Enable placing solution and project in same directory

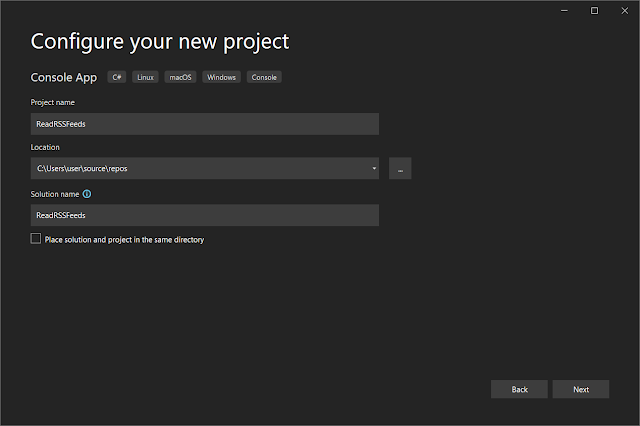(x=36, y=238)
